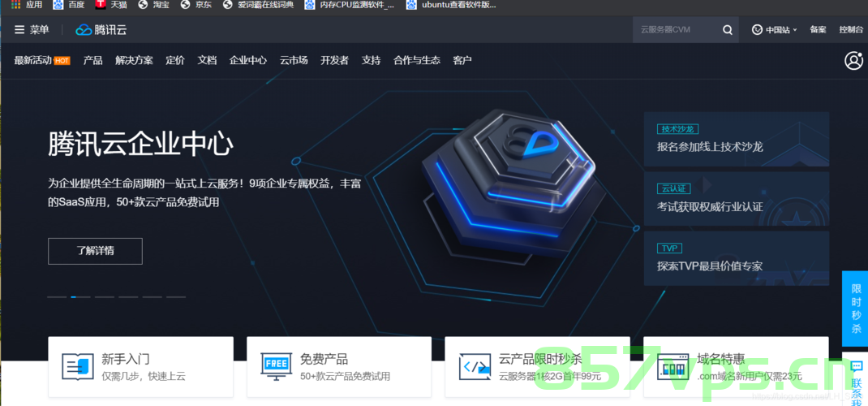Click the 腾讯云 cloud logo
The height and width of the screenshot is (406, 868).
[x=101, y=30]
